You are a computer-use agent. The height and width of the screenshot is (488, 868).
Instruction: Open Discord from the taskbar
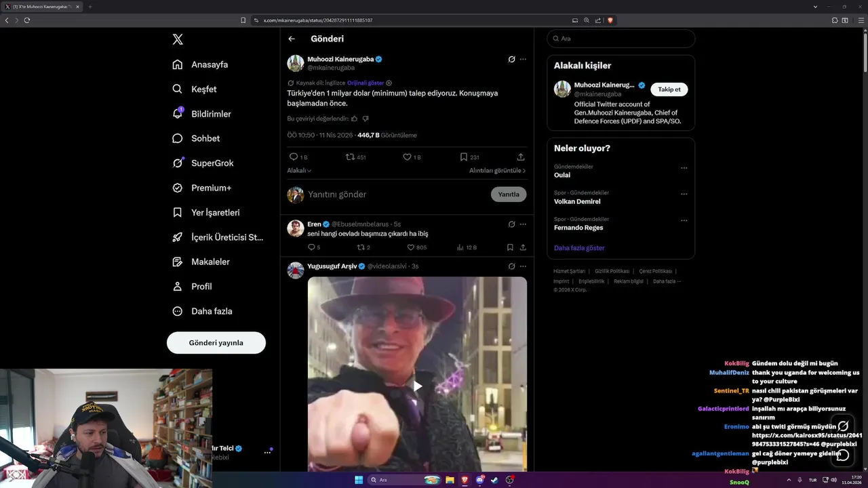click(480, 480)
